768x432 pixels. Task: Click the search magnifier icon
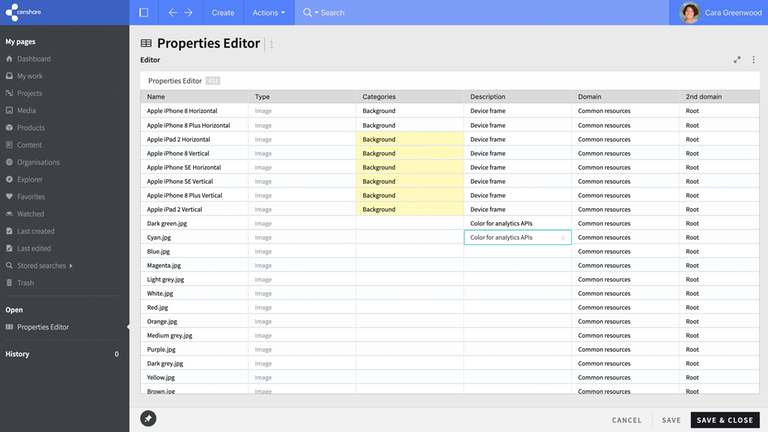tap(307, 13)
